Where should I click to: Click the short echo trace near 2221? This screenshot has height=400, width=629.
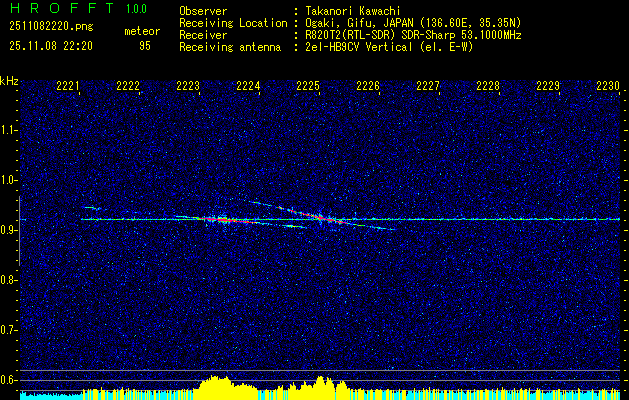click(92, 208)
